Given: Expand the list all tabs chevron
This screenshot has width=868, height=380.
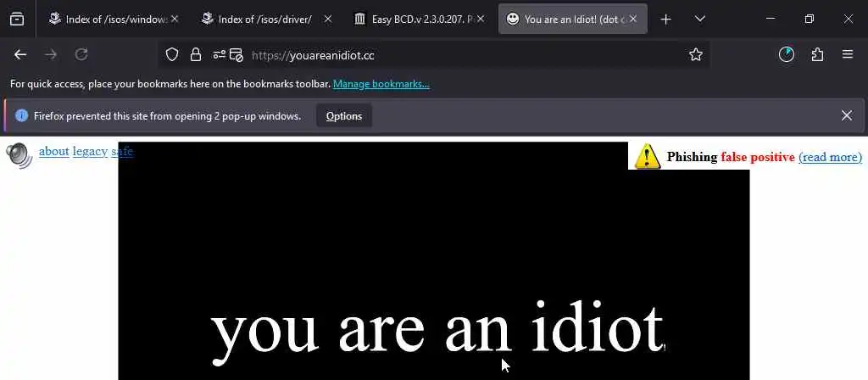Looking at the screenshot, I should pos(699,19).
